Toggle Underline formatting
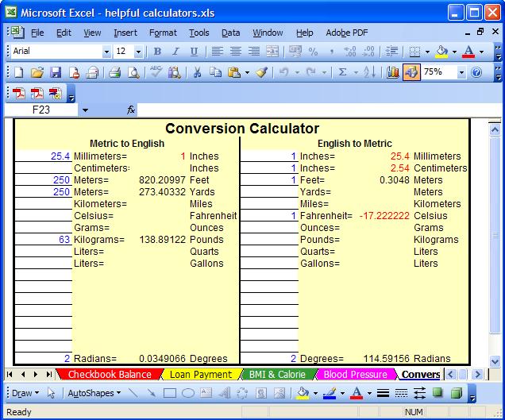The width and height of the screenshot is (505, 420). 194,52
